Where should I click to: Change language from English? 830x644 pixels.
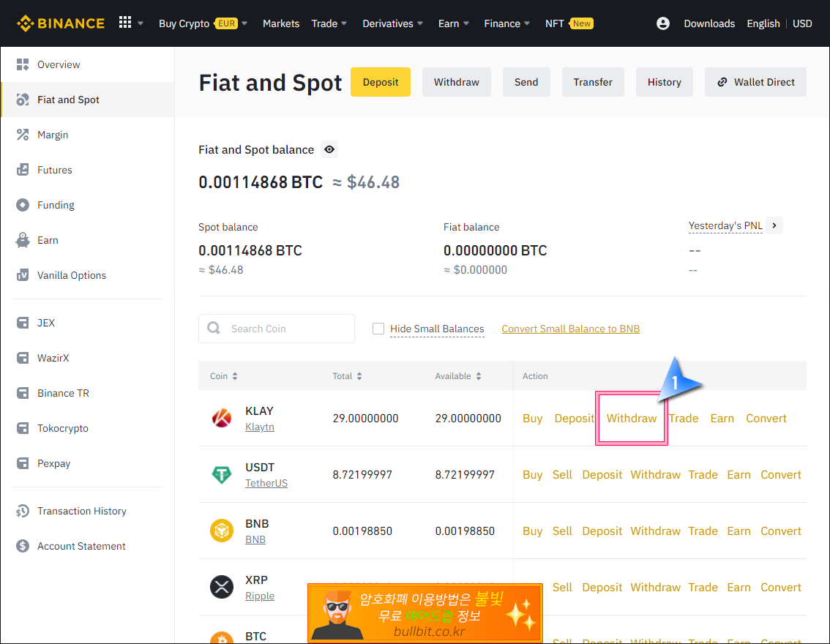[763, 23]
